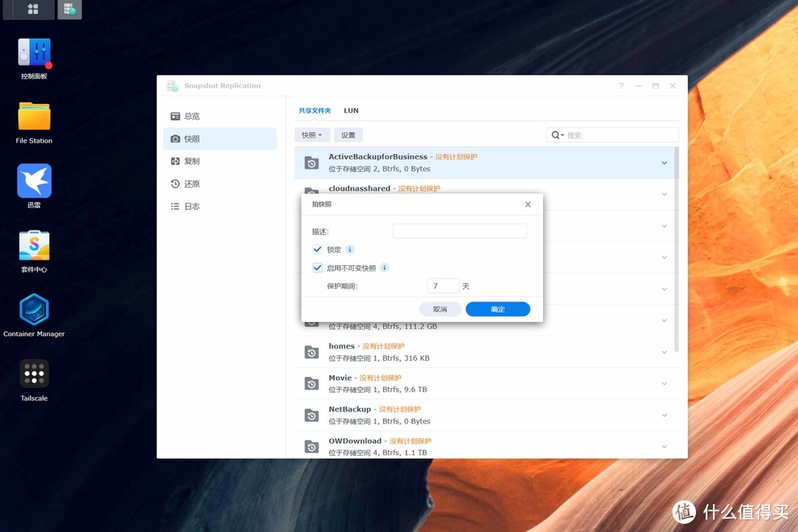
Task: Click info icon beside 启用不可变快照
Action: (x=385, y=267)
